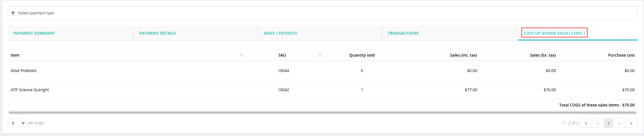Click the filter funnel icon
The image size is (644, 136).
[x=13, y=13]
